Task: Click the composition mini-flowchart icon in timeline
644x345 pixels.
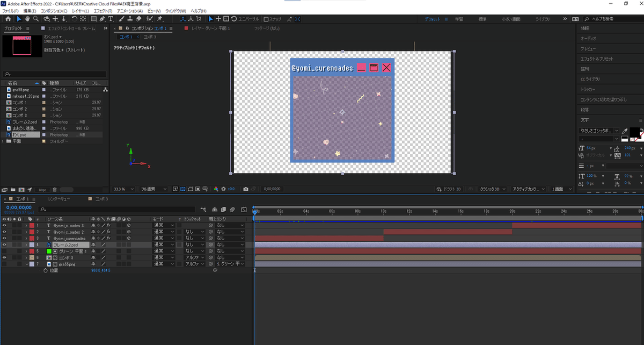Action: point(203,209)
